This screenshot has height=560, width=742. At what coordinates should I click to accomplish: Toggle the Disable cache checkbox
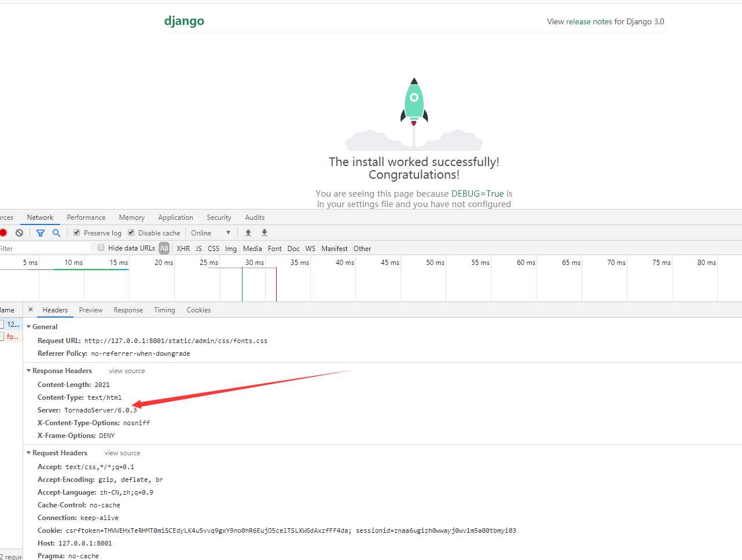click(131, 233)
